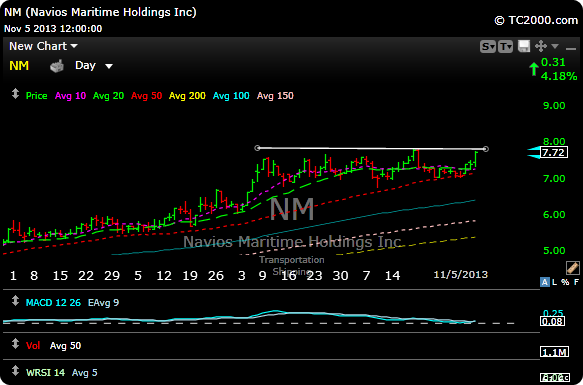Click the 9.00 price axis label

pyautogui.click(x=554, y=106)
